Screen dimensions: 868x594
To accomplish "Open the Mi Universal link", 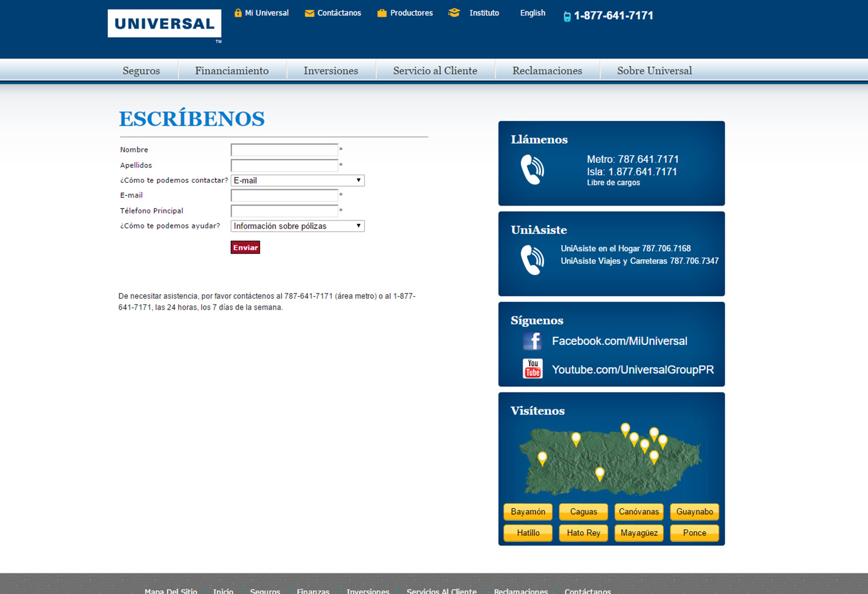I will click(x=267, y=13).
